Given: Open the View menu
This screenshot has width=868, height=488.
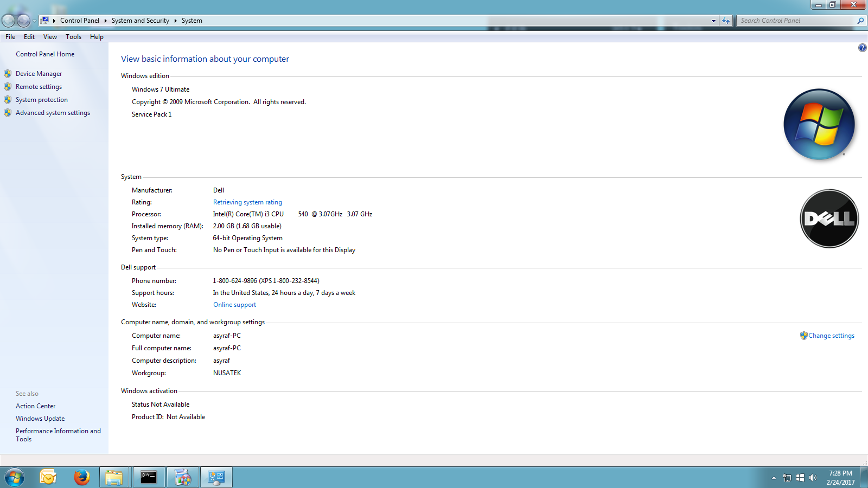Looking at the screenshot, I should 50,37.
